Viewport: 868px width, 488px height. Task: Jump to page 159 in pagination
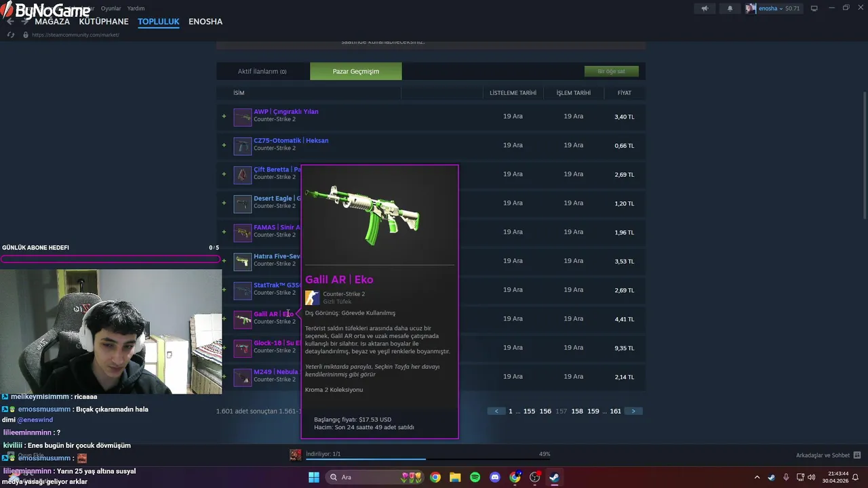click(x=593, y=411)
